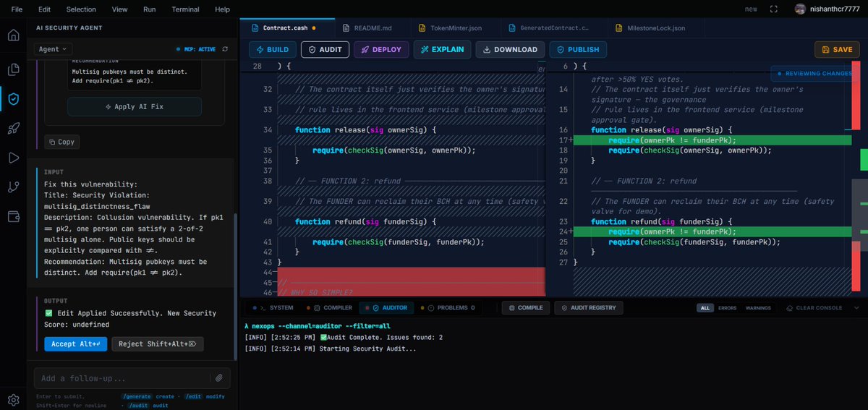Click the 'new' label in title bar
The image size is (868, 410).
tap(751, 9)
